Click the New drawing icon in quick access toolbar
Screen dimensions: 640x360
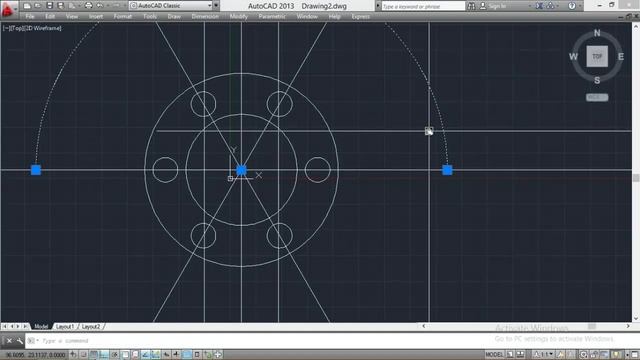27,6
